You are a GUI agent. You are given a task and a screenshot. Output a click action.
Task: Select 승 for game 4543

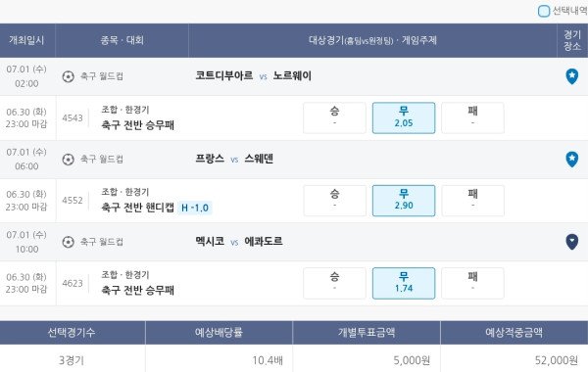click(334, 117)
